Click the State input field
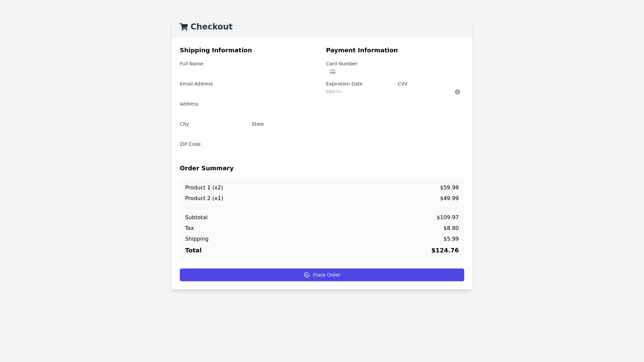The width and height of the screenshot is (644, 362). click(284, 132)
